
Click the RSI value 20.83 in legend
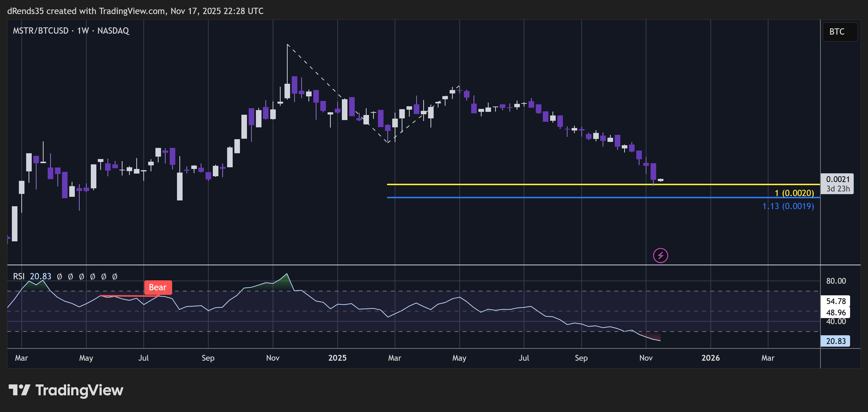click(x=40, y=276)
